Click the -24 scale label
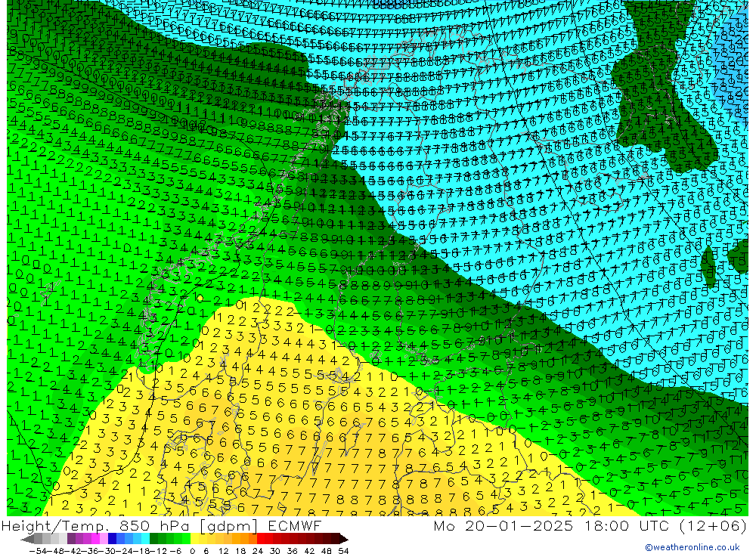 click(125, 551)
